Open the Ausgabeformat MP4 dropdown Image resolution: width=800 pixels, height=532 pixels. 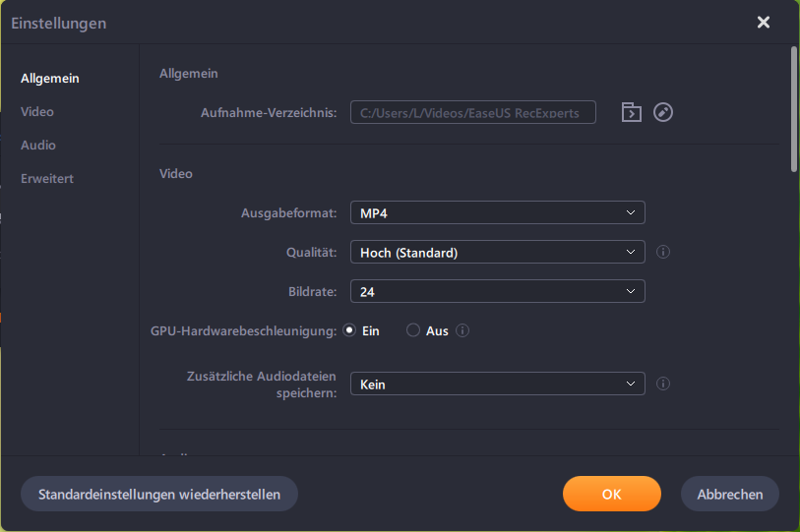(x=497, y=212)
